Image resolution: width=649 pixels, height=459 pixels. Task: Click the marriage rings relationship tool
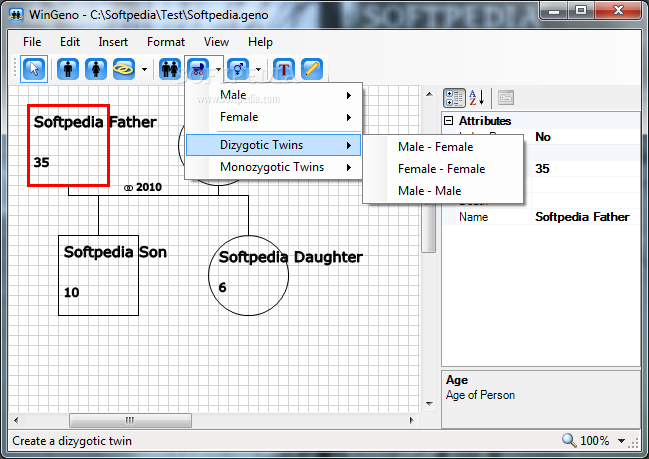click(124, 69)
